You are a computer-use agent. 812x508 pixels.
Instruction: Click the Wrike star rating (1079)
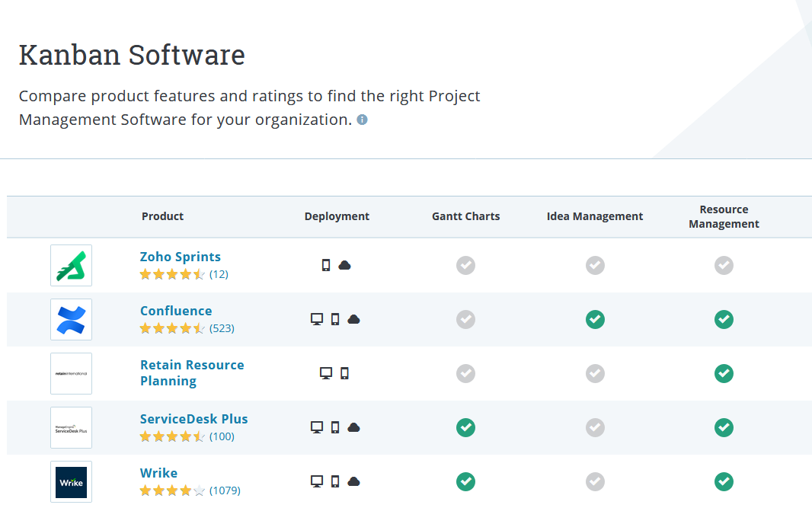pyautogui.click(x=190, y=490)
